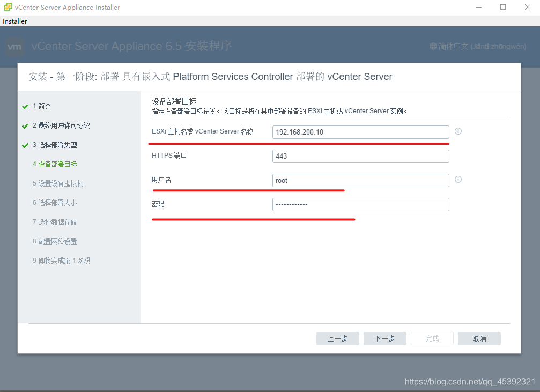Open the Installer menu
The width and height of the screenshot is (540, 392).
tap(15, 21)
